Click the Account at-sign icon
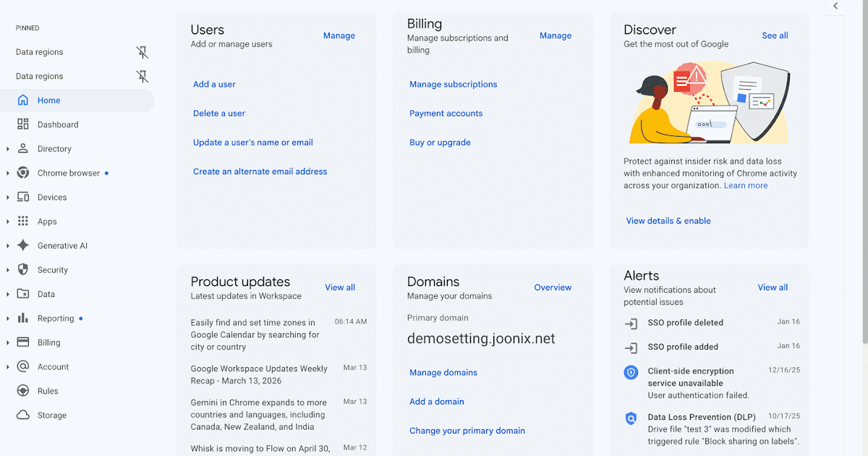The image size is (868, 456). click(23, 367)
